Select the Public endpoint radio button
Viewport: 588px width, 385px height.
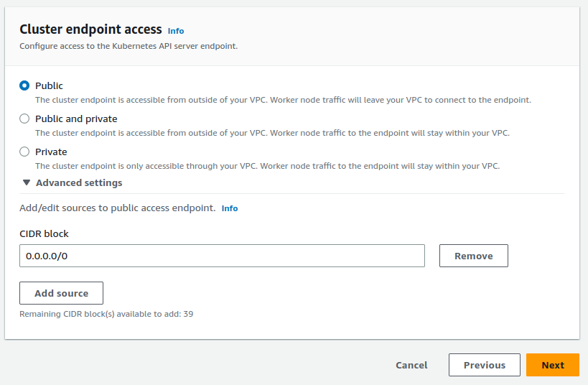24,85
